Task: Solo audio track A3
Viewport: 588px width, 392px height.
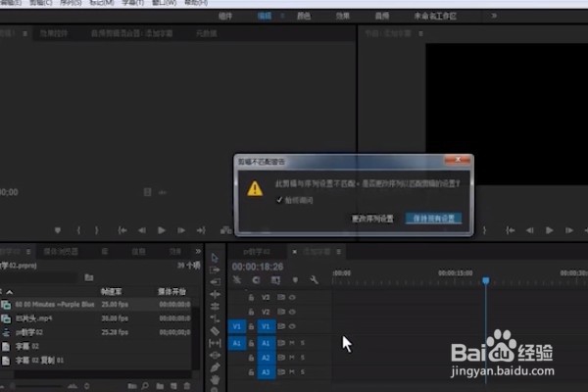Action: 303,372
